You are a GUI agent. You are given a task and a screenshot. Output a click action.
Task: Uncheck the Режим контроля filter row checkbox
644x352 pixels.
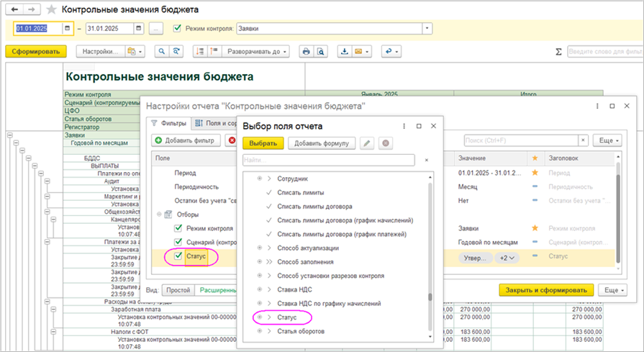click(179, 228)
